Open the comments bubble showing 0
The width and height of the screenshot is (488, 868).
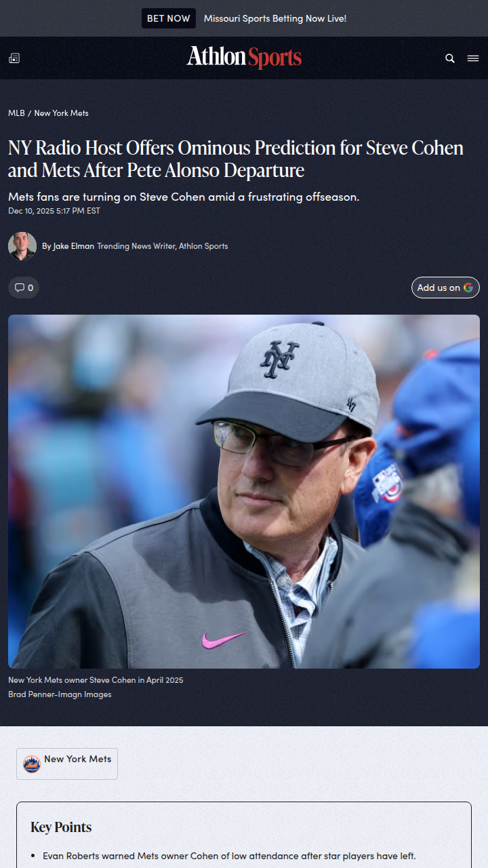pyautogui.click(x=24, y=288)
